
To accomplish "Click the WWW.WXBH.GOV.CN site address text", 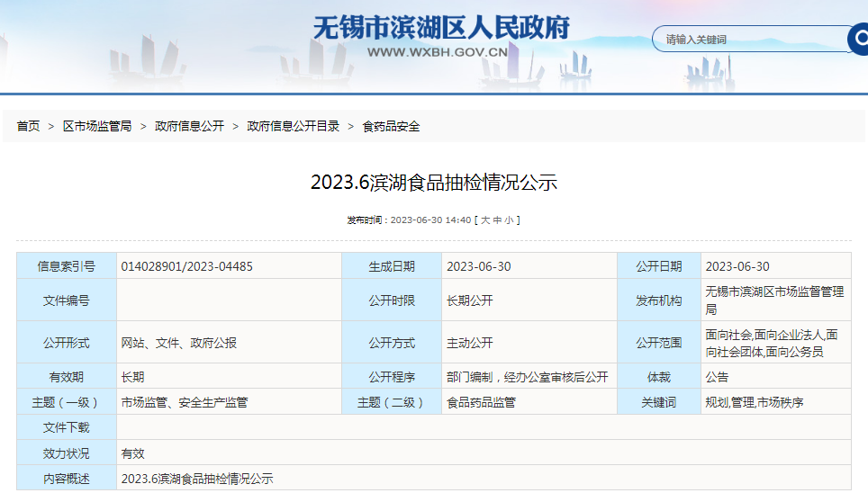I will coord(438,52).
